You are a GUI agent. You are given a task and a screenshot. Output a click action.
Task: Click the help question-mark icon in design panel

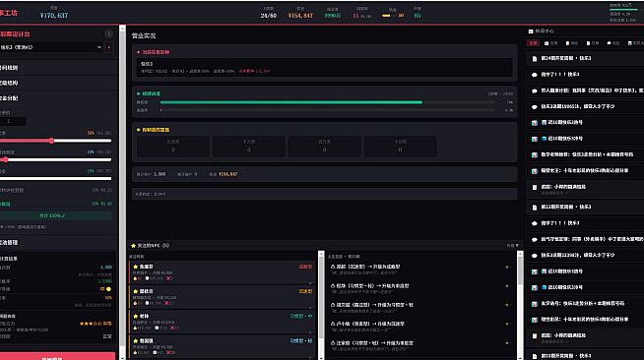[108, 34]
